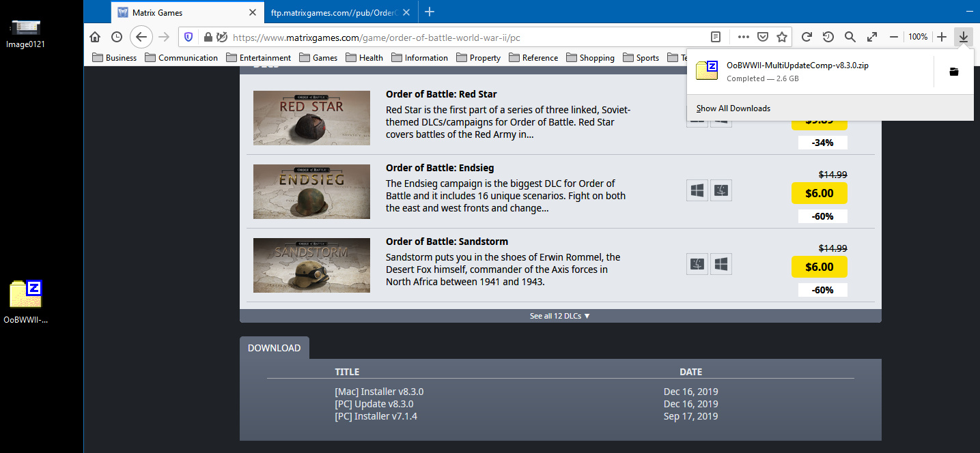Open the tracking protection shield
The width and height of the screenshot is (980, 453).
(x=189, y=37)
